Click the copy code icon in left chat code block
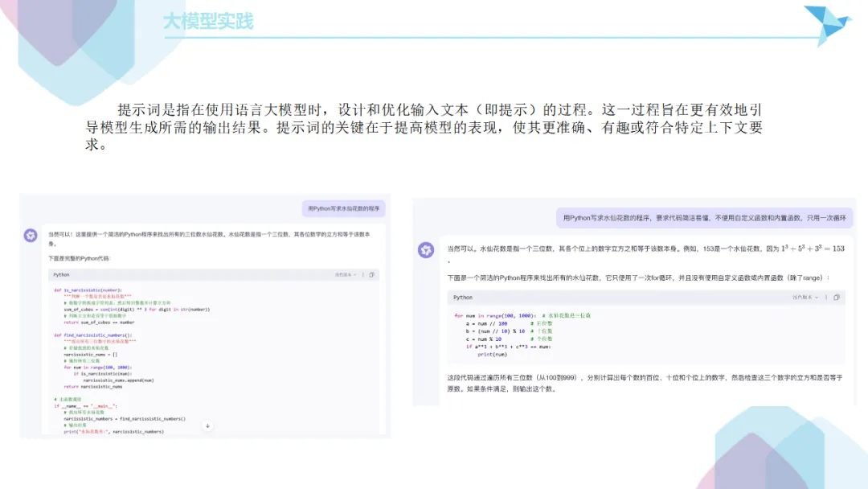This screenshot has width=868, height=489. pyautogui.click(x=372, y=275)
